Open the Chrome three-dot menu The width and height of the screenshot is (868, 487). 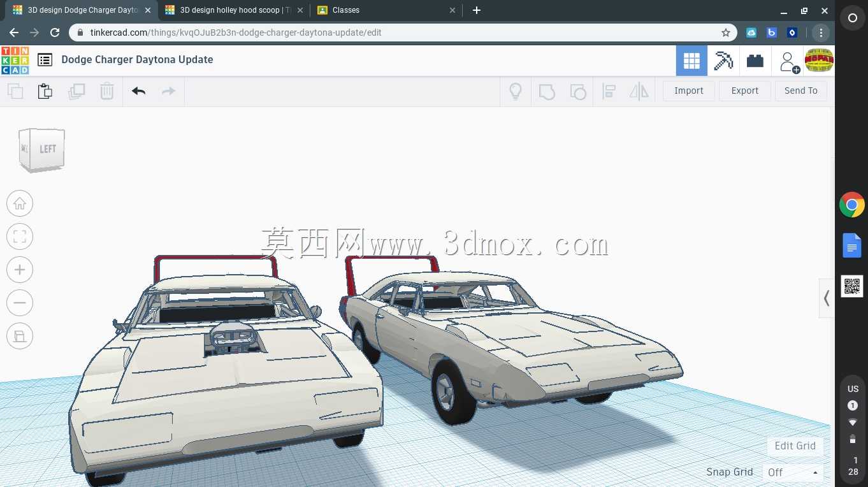[x=821, y=33]
